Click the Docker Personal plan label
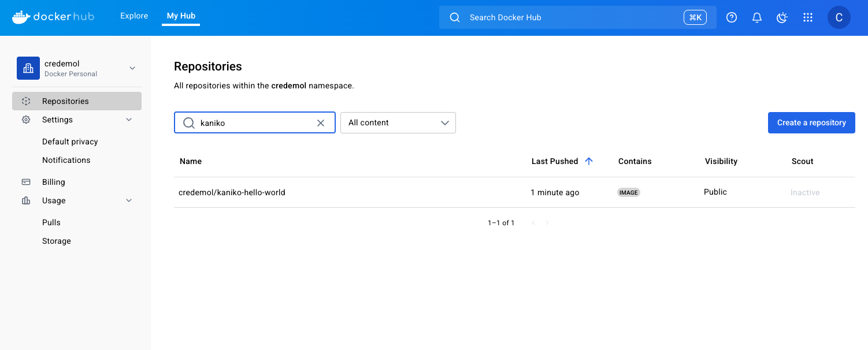The width and height of the screenshot is (868, 350). 71,74
